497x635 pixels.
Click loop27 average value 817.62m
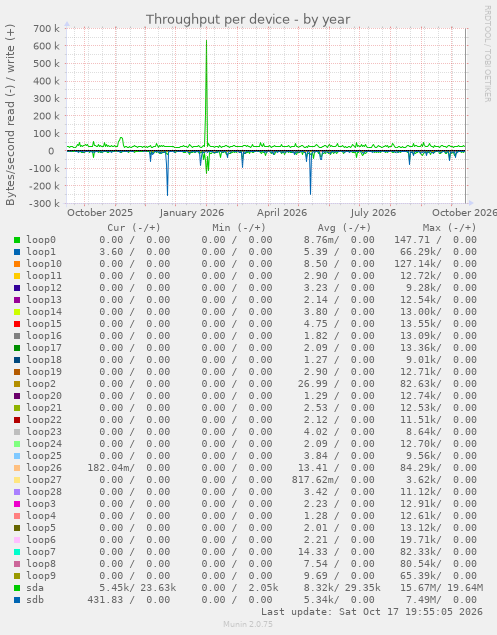(x=313, y=480)
